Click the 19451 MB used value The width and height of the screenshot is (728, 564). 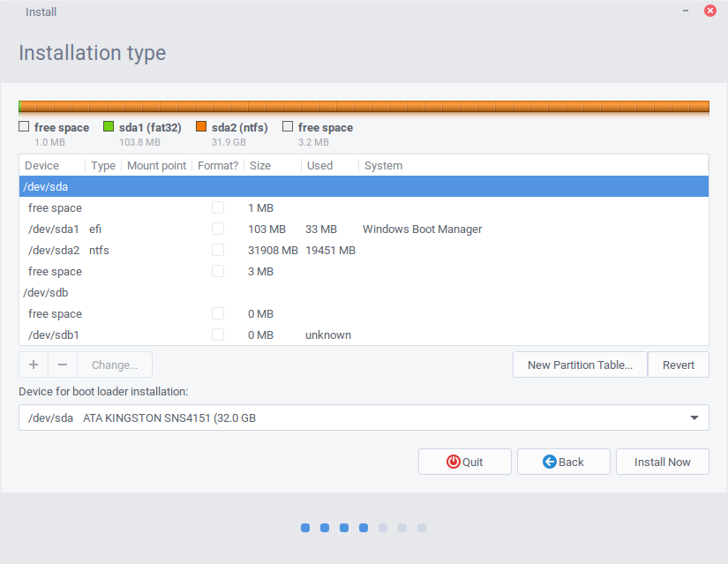point(330,251)
